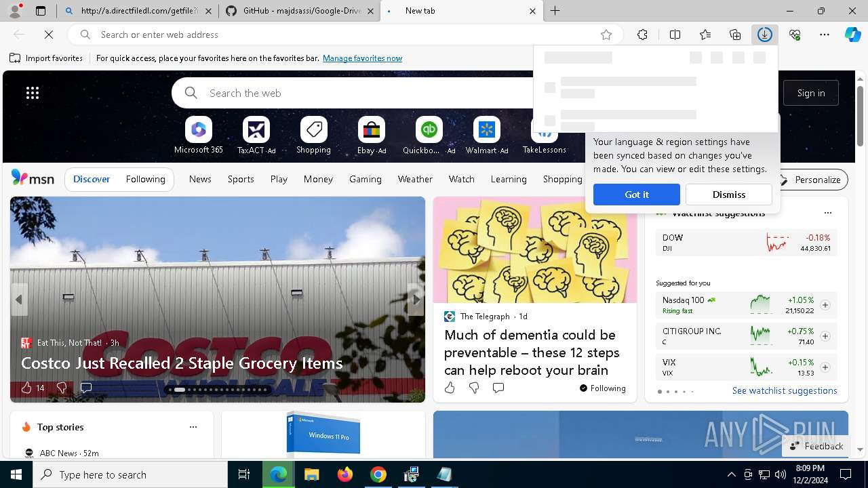The height and width of the screenshot is (488, 868).
Task: Open Walmart ad quick link
Action: 486,136
